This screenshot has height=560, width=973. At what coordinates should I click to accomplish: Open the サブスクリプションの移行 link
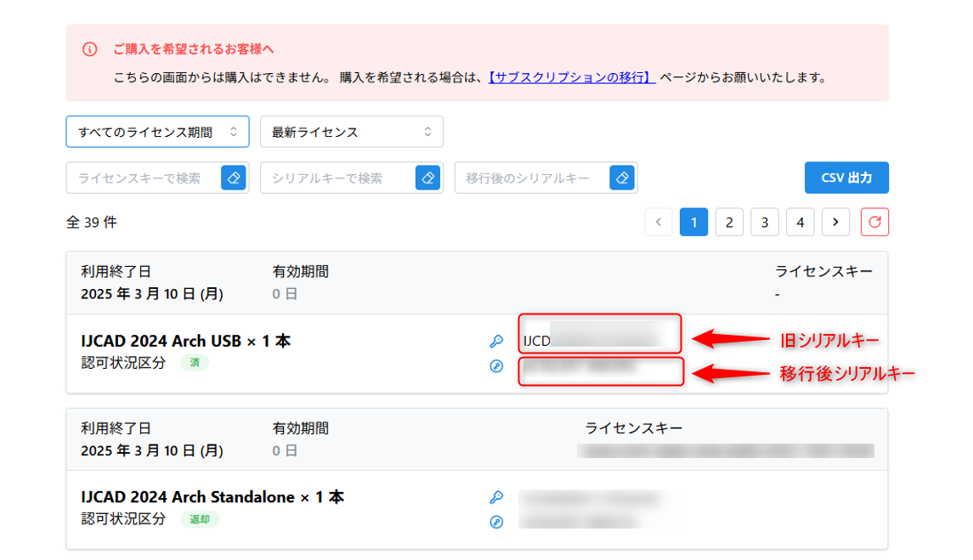point(572,77)
